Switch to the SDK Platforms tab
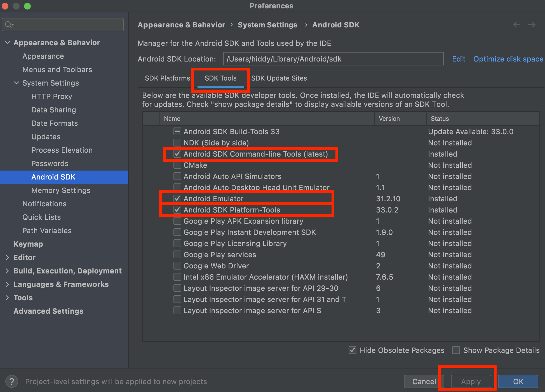The image size is (545, 392). click(167, 78)
